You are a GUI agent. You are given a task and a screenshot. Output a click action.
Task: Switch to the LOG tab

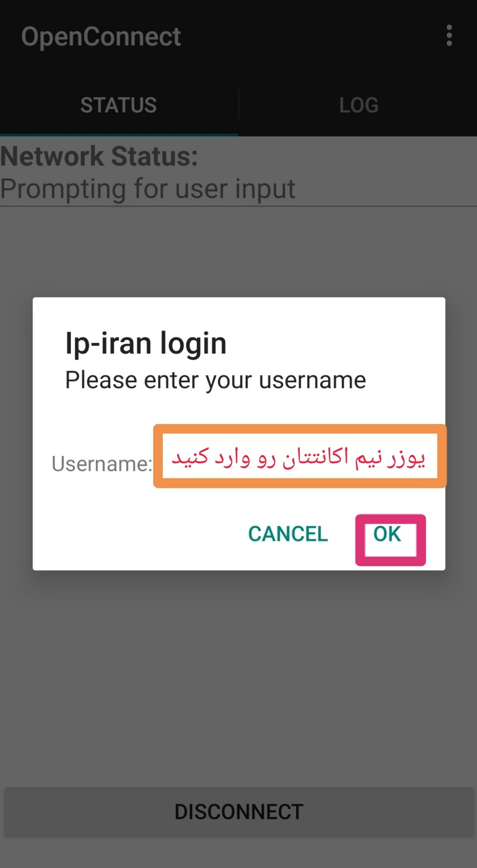[x=358, y=105]
